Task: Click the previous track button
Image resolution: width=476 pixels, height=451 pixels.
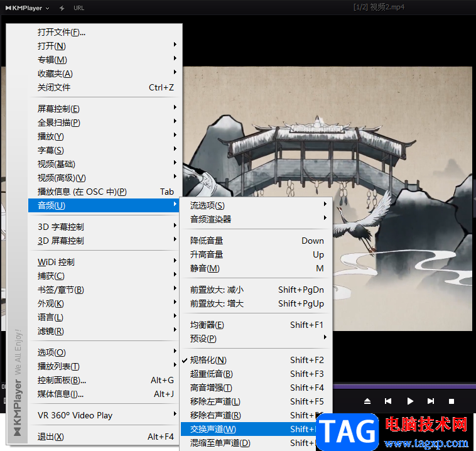Action: 388,401
